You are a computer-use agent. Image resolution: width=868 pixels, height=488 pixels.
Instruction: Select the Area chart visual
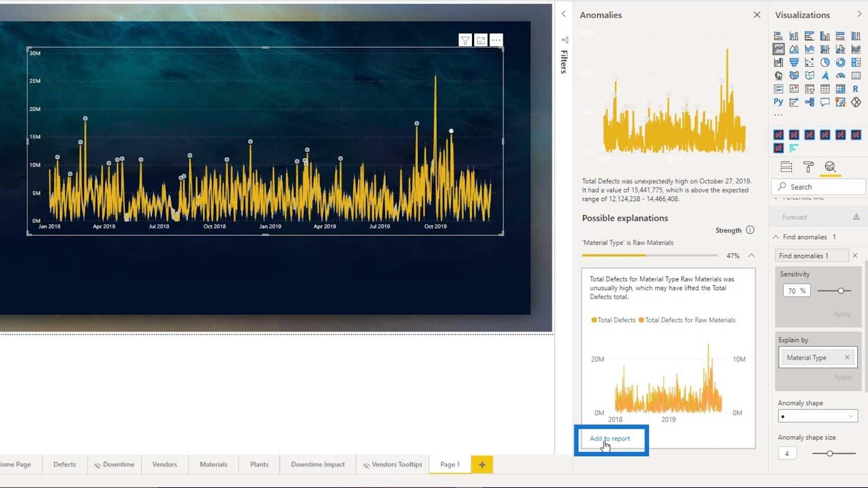point(794,49)
